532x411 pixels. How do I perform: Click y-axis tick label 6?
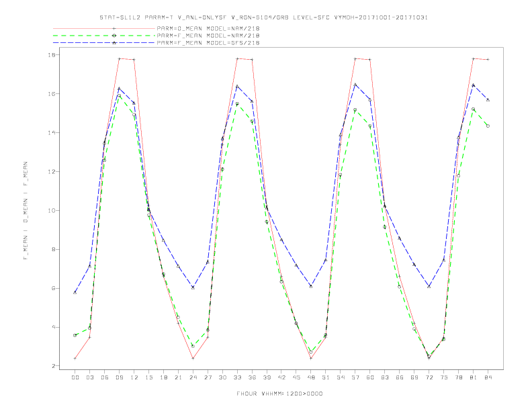[x=55, y=289]
